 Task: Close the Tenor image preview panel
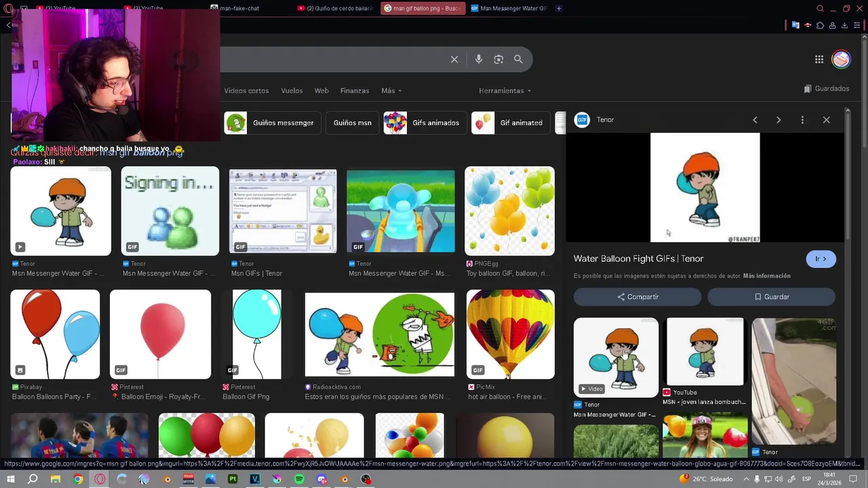click(826, 120)
